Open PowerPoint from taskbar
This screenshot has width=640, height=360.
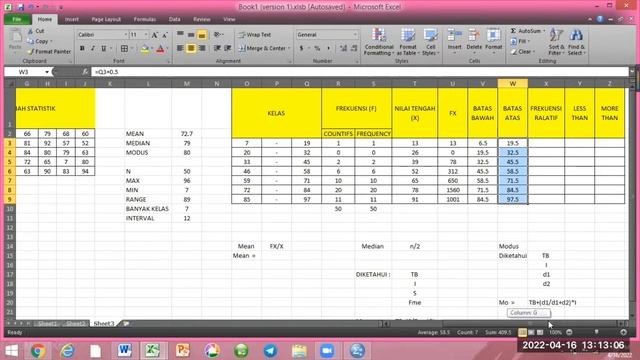point(182,351)
